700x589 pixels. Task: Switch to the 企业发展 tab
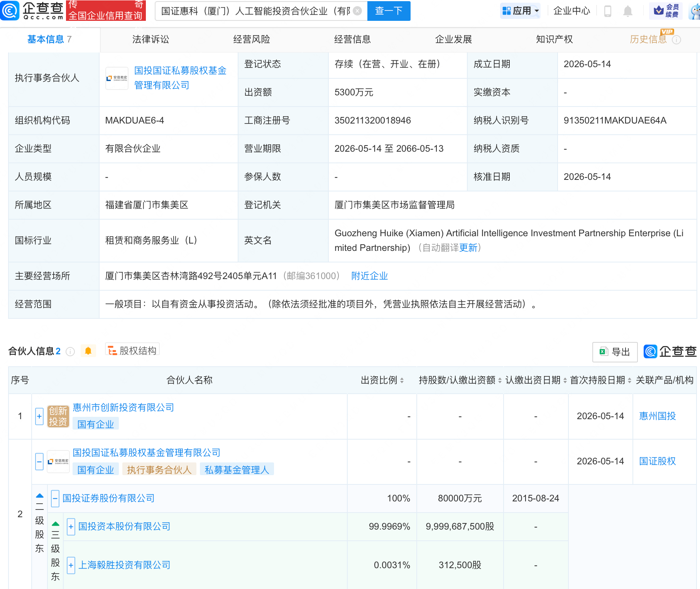pyautogui.click(x=453, y=39)
